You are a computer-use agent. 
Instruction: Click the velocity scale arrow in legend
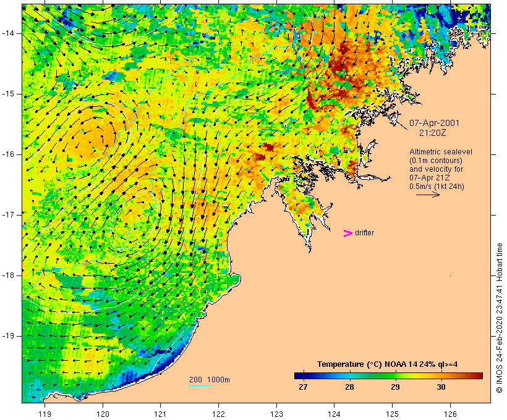(428, 195)
